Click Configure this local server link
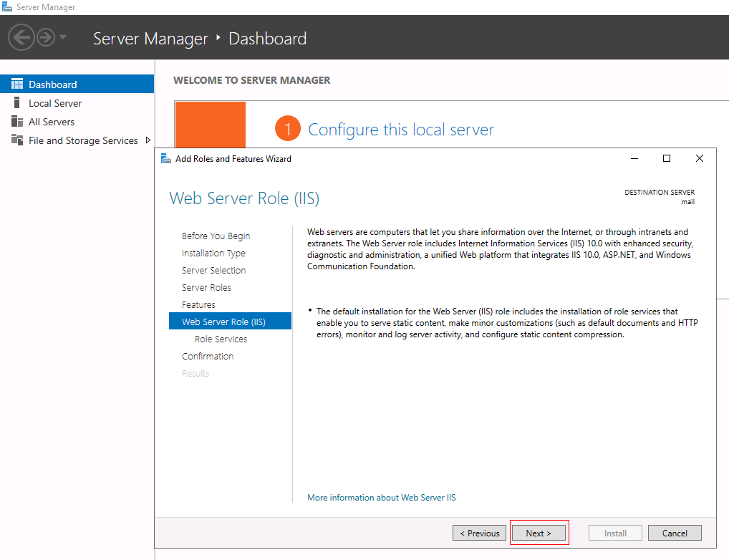 pyautogui.click(x=401, y=130)
